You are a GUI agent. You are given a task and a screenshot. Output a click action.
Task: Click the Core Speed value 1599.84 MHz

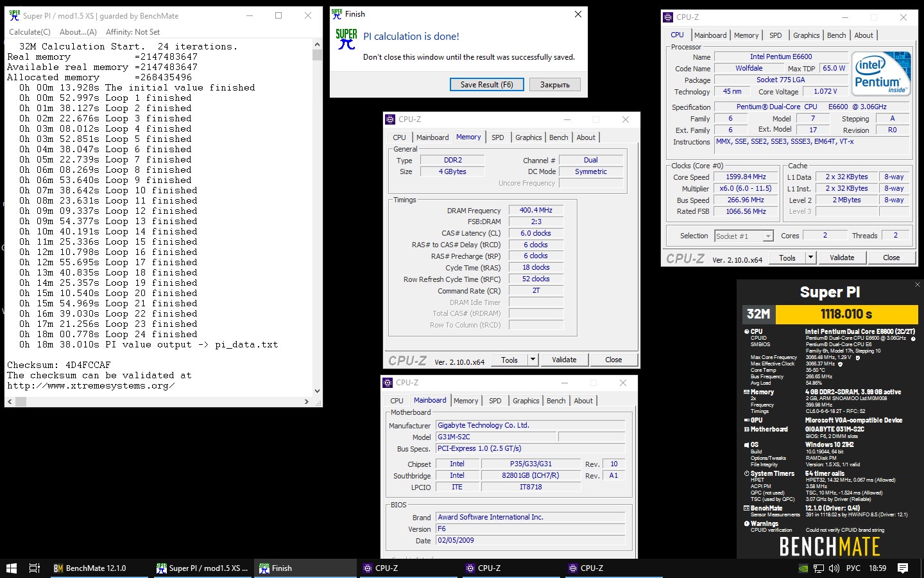[746, 177]
